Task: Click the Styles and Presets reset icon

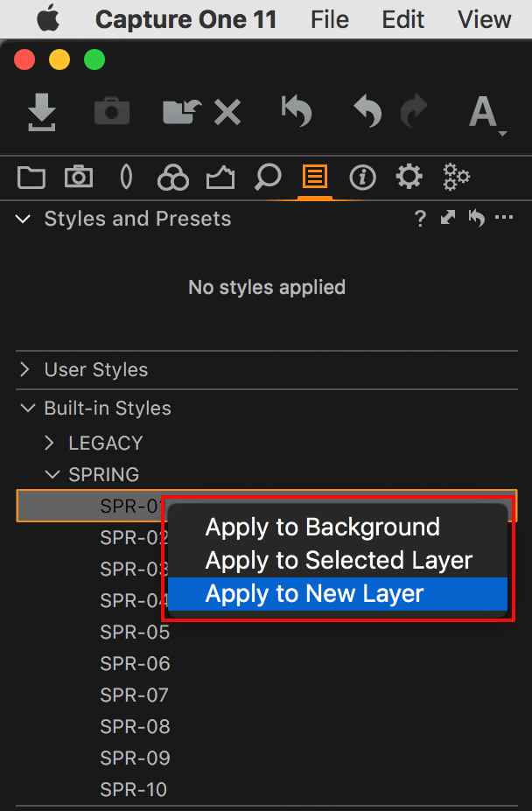Action: pyautogui.click(x=476, y=218)
